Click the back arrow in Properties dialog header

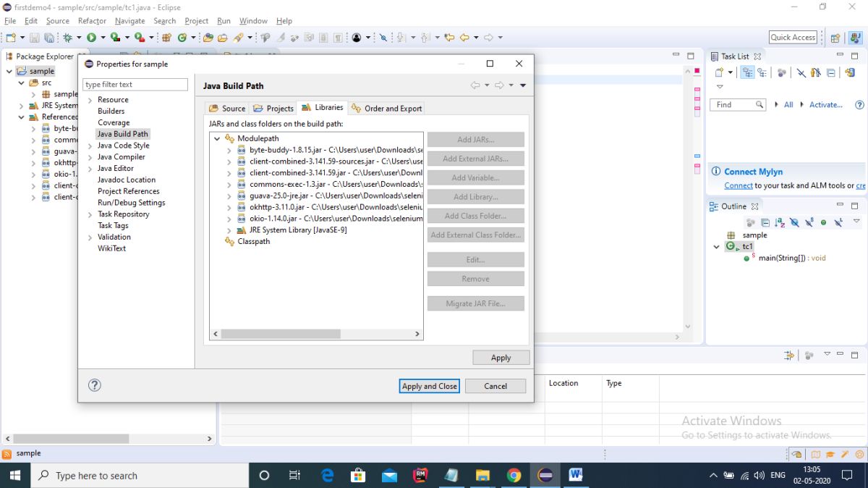[x=475, y=85]
